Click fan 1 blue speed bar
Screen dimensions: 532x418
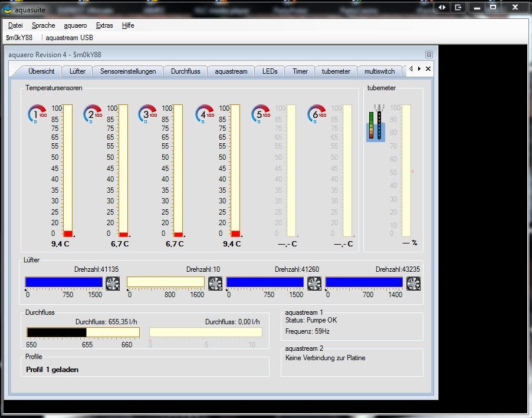[64, 282]
